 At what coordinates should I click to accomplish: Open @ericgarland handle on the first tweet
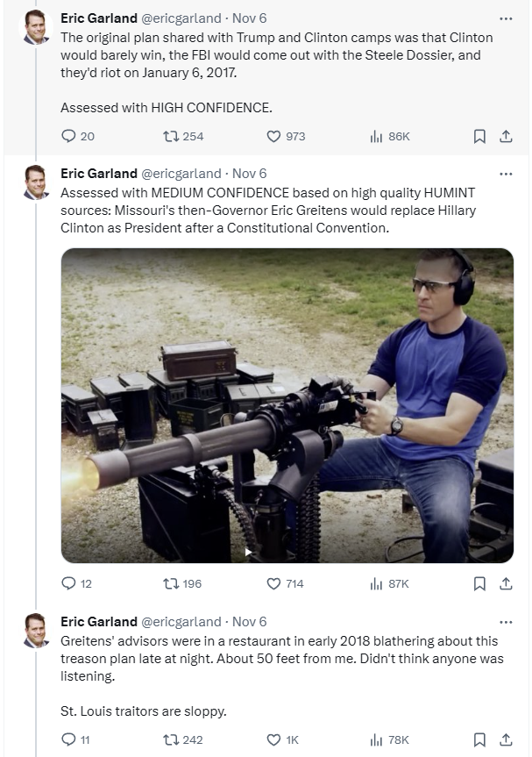[x=181, y=18]
